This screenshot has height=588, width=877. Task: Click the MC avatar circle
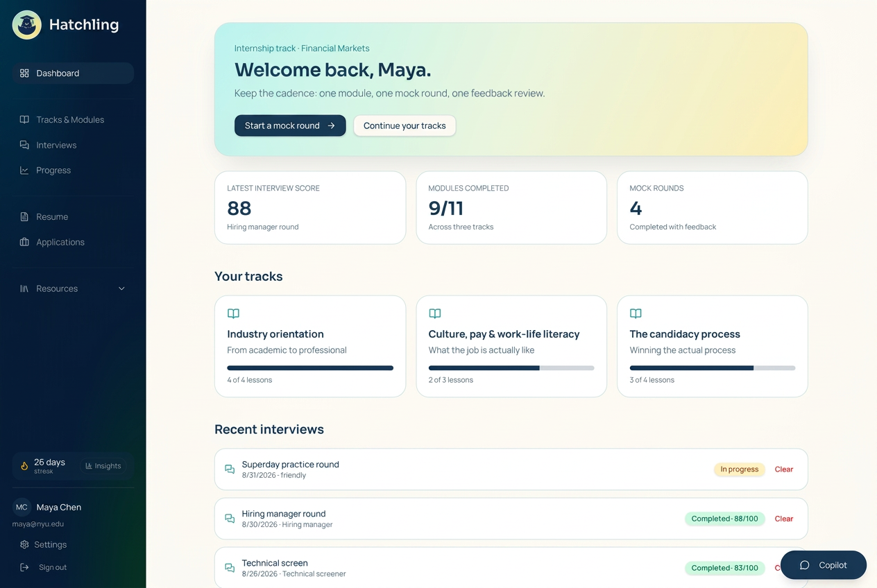pyautogui.click(x=22, y=508)
